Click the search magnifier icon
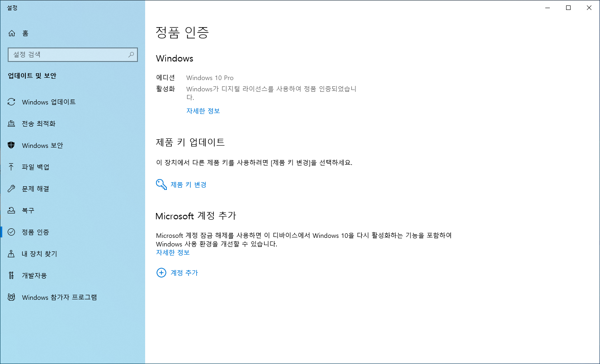The height and width of the screenshot is (364, 600). (x=131, y=55)
